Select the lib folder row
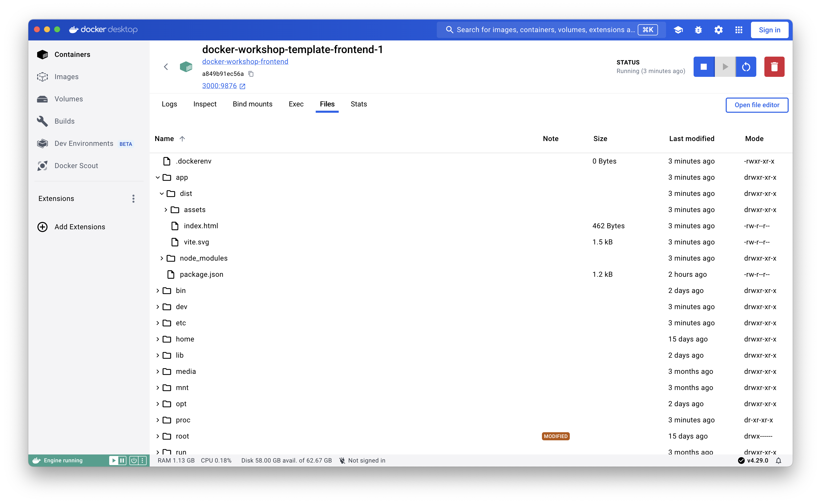This screenshot has height=504, width=821. tap(471, 355)
